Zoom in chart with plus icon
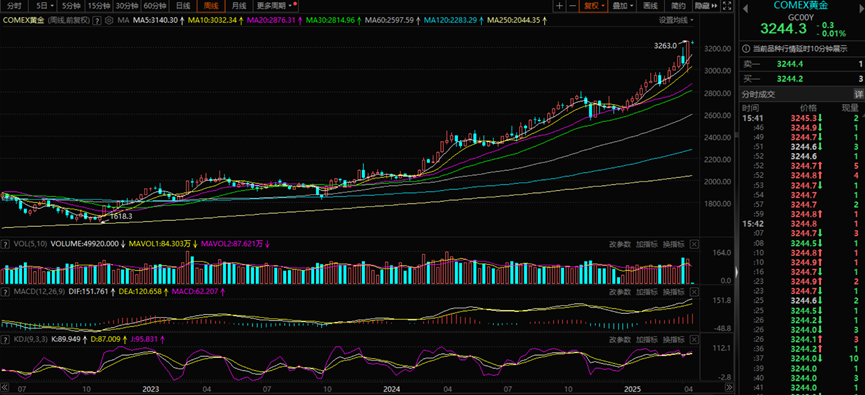The image size is (865, 395). point(560,6)
